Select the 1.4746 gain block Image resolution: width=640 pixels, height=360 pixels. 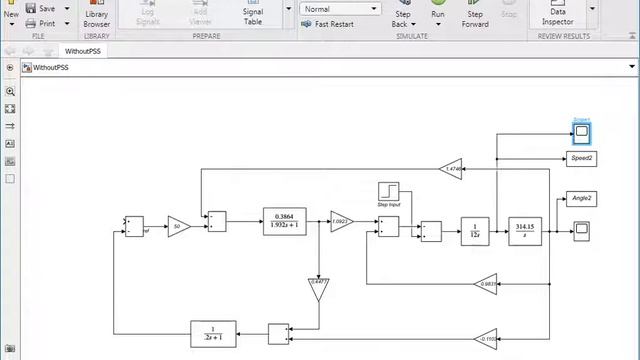pyautogui.click(x=451, y=169)
